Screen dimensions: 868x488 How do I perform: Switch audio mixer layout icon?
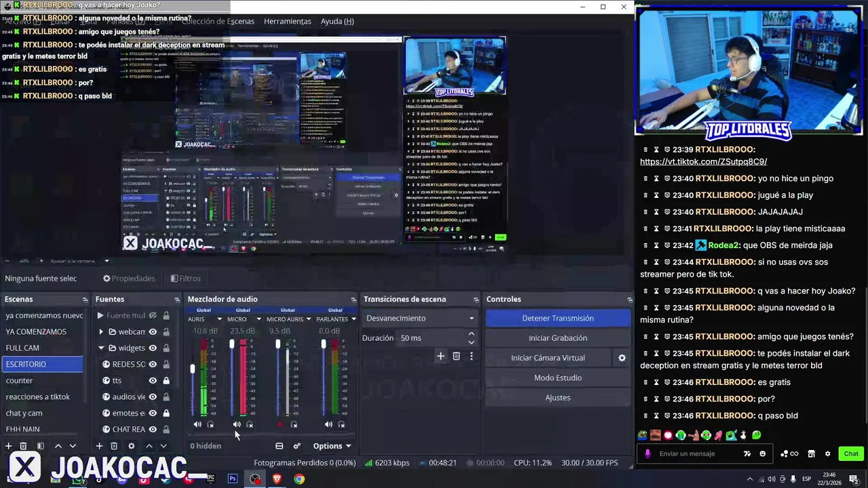point(279,446)
